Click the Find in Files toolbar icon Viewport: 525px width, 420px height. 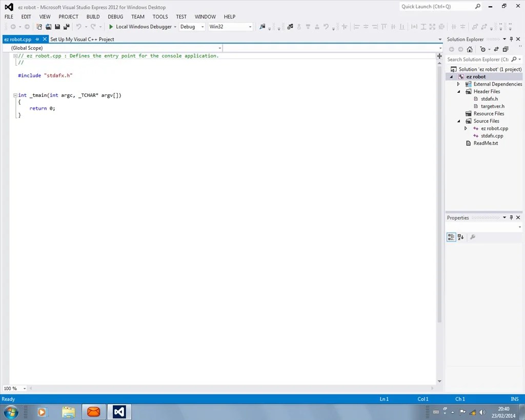pyautogui.click(x=262, y=27)
